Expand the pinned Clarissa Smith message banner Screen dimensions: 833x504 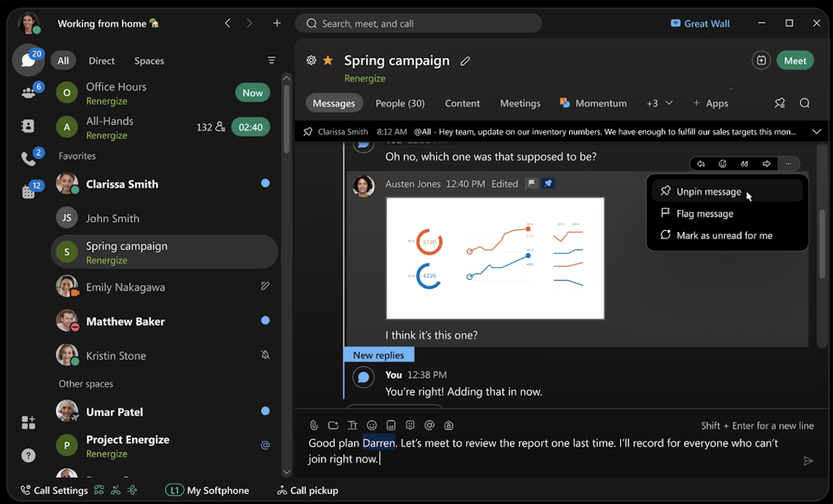pyautogui.click(x=816, y=132)
